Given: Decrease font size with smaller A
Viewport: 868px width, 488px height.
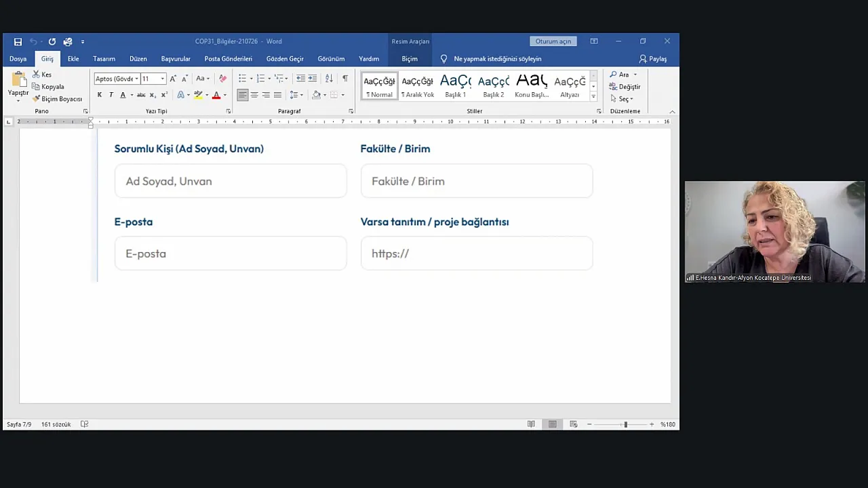Looking at the screenshot, I should [x=184, y=79].
